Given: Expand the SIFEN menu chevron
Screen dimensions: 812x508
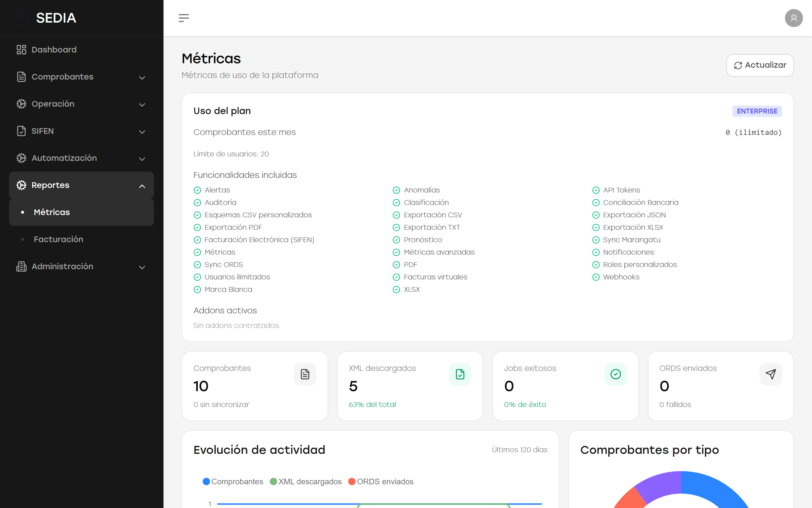Looking at the screenshot, I should 142,132.
